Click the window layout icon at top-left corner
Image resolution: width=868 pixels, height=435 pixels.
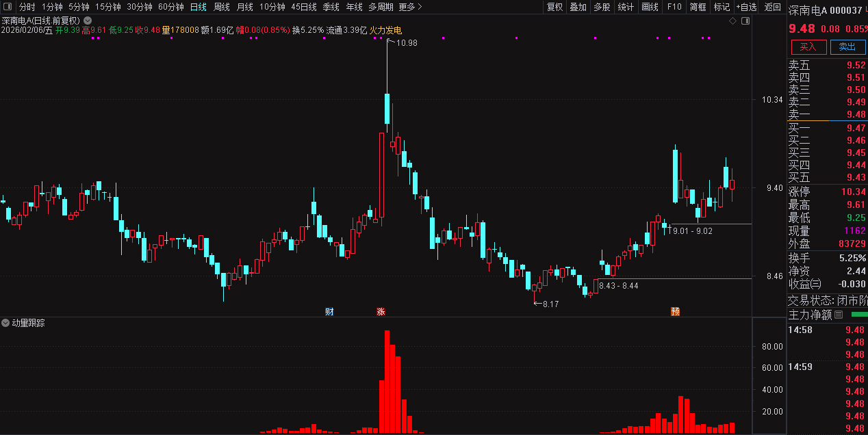click(x=7, y=6)
